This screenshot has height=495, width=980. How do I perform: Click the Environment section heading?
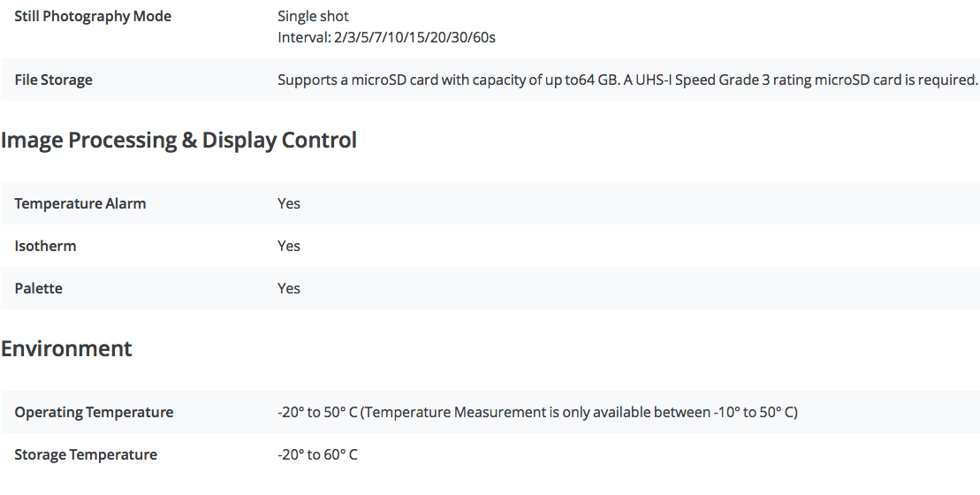66,348
